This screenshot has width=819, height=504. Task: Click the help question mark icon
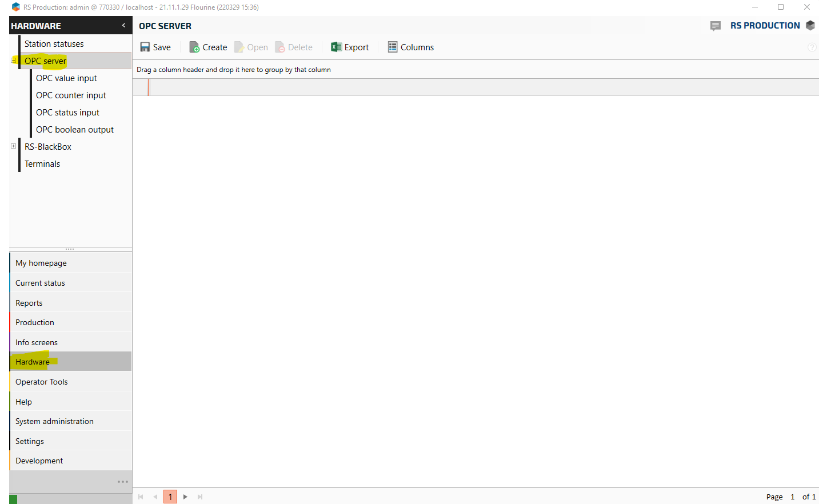(x=812, y=47)
